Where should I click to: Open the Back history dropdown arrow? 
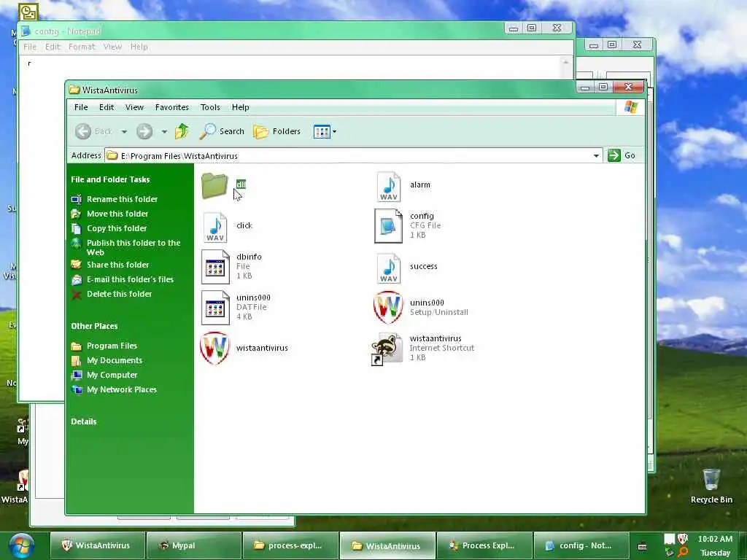(x=124, y=131)
